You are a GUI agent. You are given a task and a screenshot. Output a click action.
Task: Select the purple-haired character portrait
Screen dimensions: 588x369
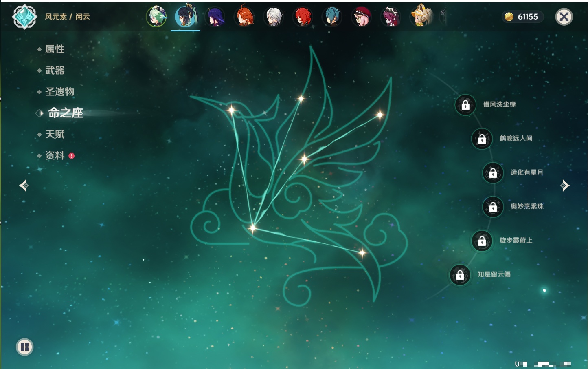coord(215,17)
